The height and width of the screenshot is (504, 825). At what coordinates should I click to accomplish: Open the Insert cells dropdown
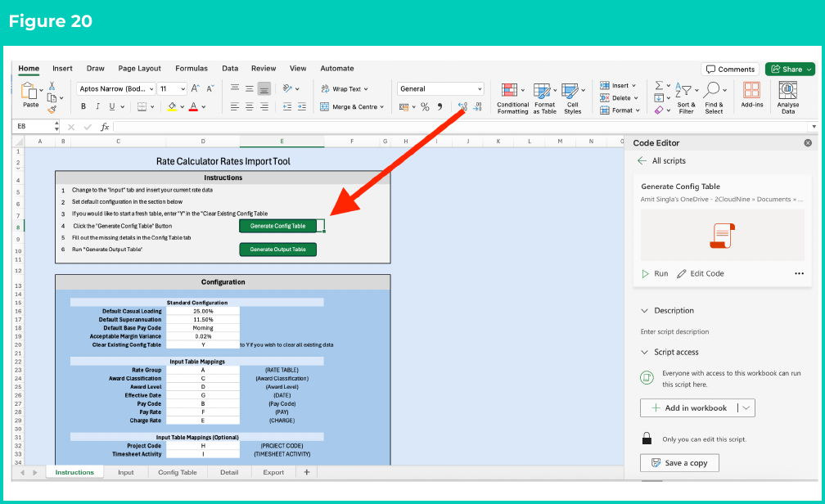point(618,85)
